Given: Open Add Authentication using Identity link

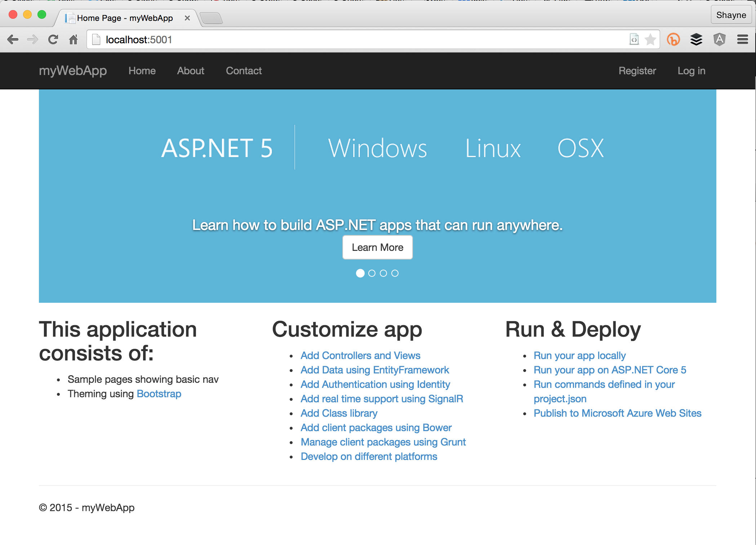Looking at the screenshot, I should (375, 384).
